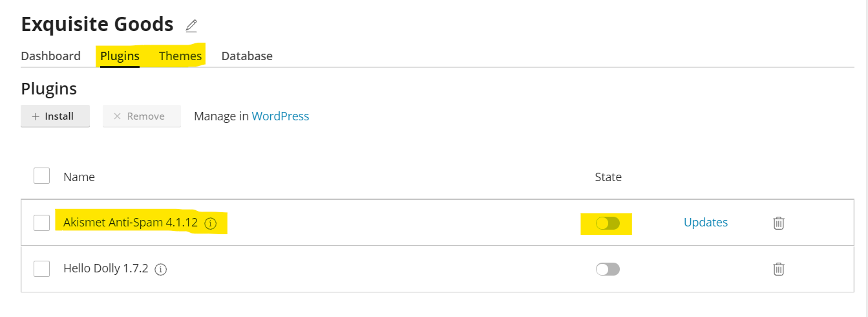This screenshot has width=868, height=317.
Task: Switch to the Dashboard tab
Action: click(51, 56)
